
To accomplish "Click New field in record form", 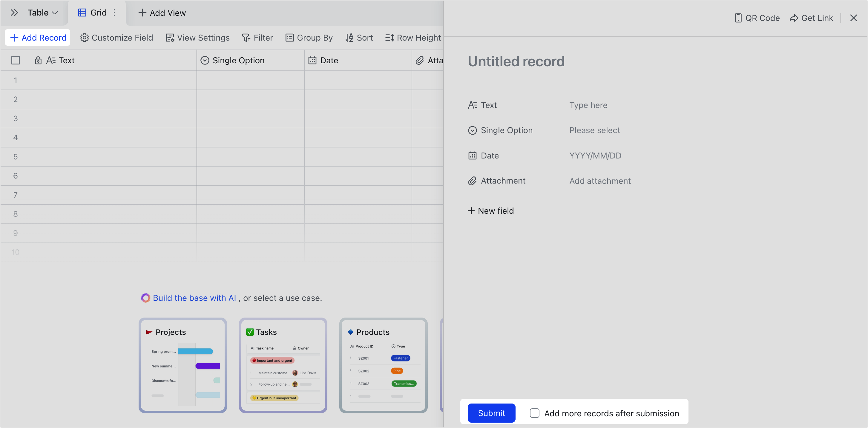I will tap(491, 211).
